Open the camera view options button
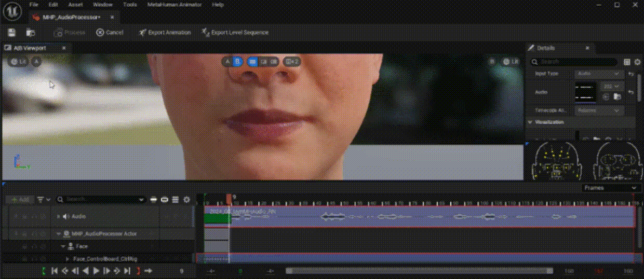Viewport: 644px width, 279px height. click(x=292, y=61)
